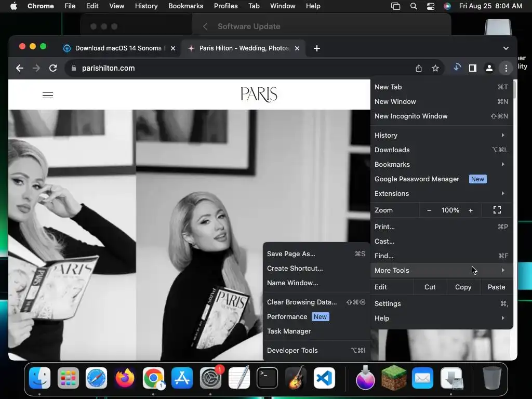Viewport: 532px width, 399px height.
Task: Open App Store from the dock
Action: [182, 378]
